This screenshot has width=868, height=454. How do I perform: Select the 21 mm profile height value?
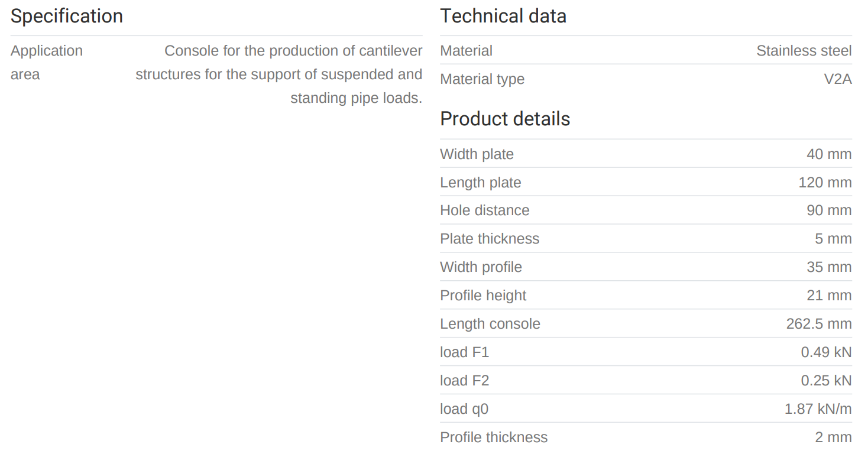tap(829, 296)
